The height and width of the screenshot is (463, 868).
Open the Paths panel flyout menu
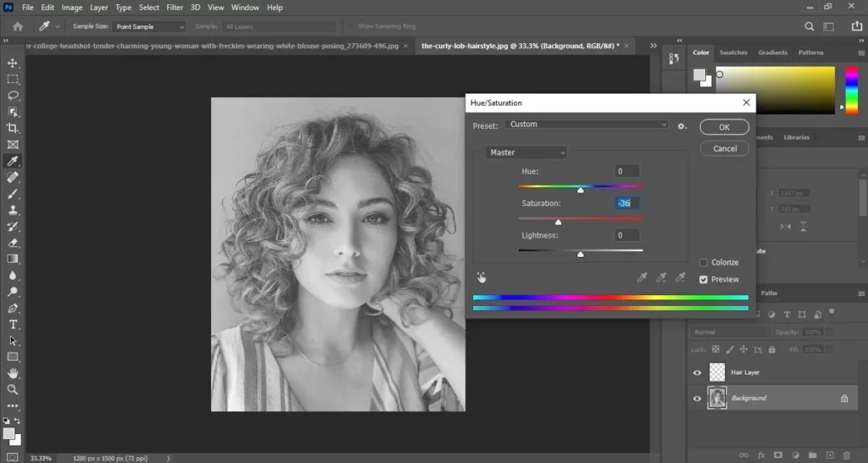click(861, 293)
